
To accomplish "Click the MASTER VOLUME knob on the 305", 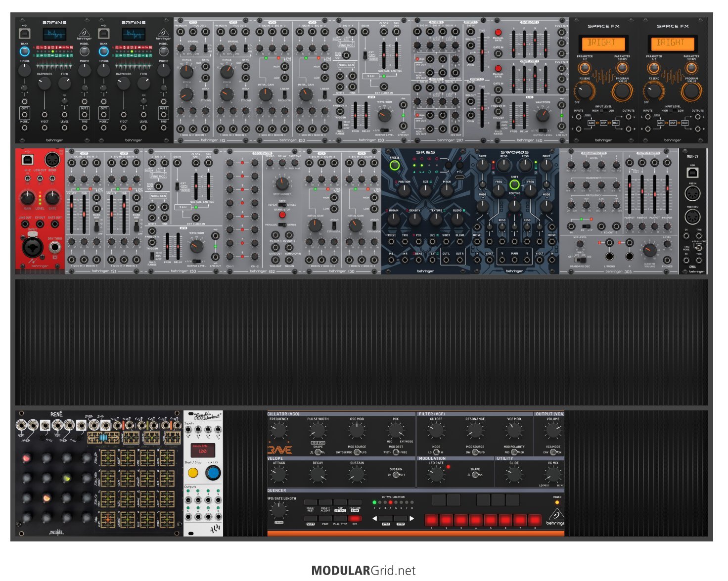I will point(649,251).
